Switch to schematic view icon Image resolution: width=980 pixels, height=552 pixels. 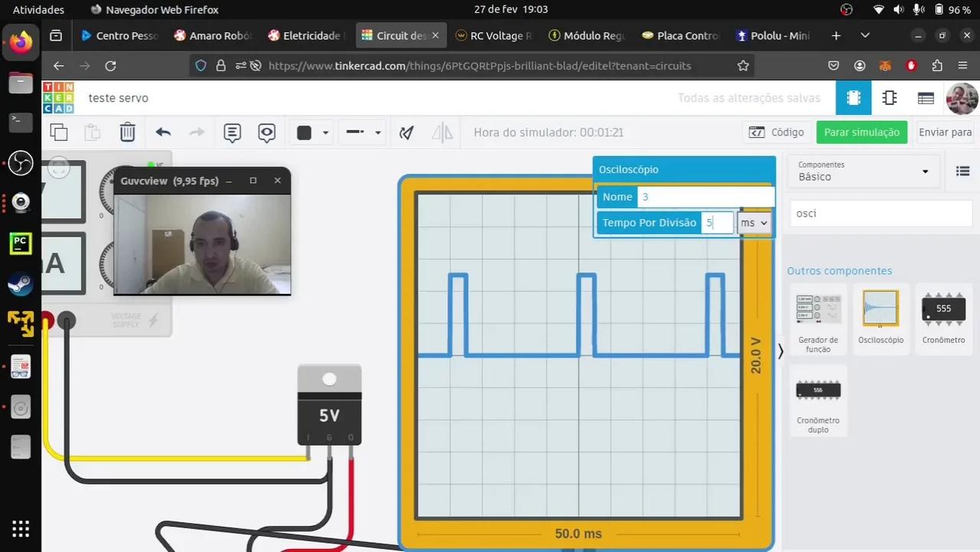click(x=889, y=98)
